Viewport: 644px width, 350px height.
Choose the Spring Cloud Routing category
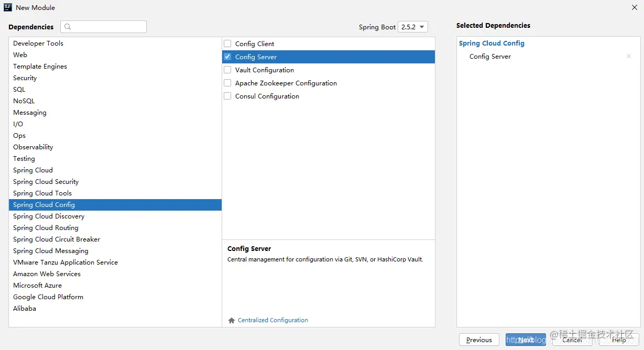pyautogui.click(x=115, y=228)
